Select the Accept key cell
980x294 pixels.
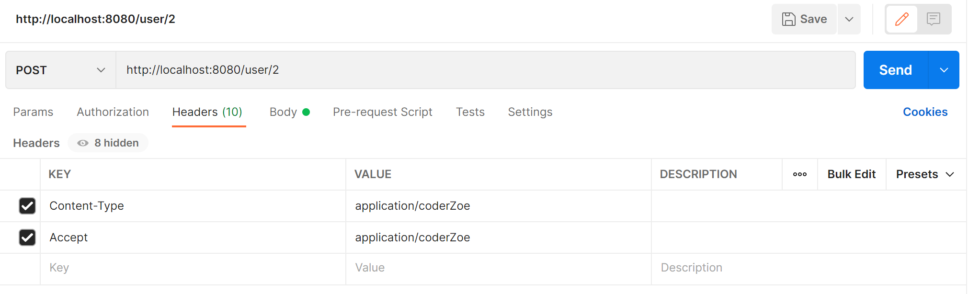pos(193,237)
